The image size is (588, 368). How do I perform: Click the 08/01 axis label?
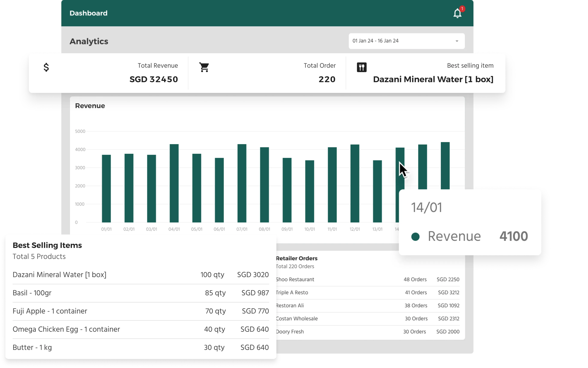(264, 229)
